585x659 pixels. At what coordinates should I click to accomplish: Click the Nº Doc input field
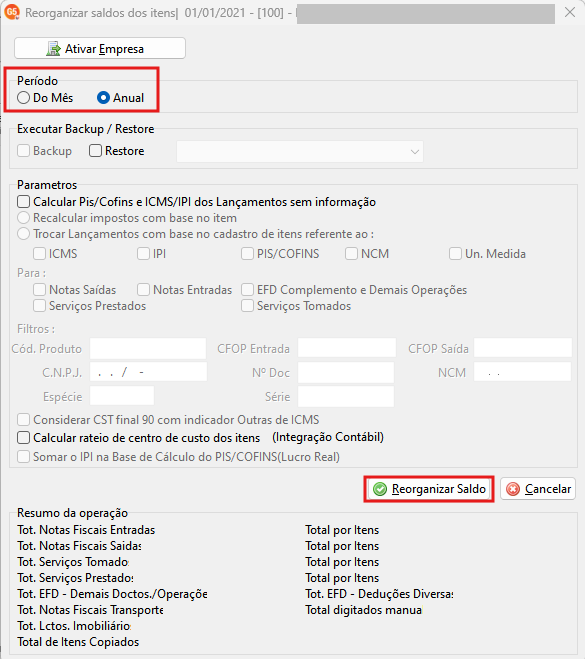point(346,372)
